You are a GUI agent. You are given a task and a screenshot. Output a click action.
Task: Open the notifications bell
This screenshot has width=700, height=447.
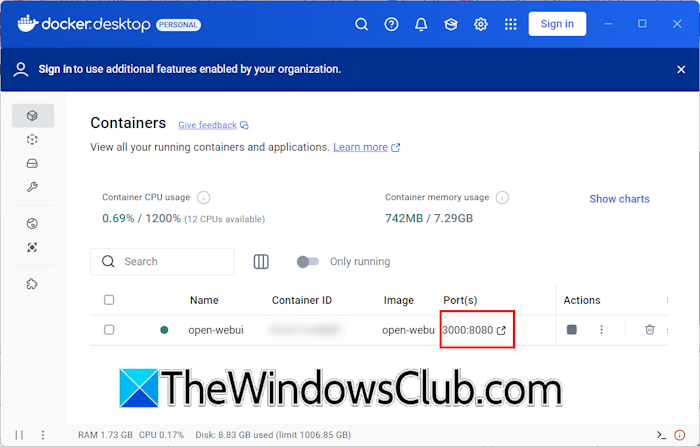click(421, 24)
